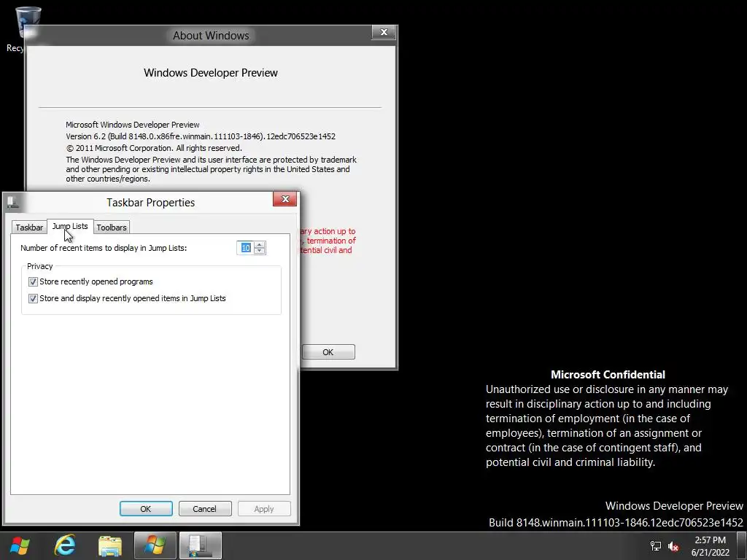Click 'Number of recent items' label

pos(104,248)
